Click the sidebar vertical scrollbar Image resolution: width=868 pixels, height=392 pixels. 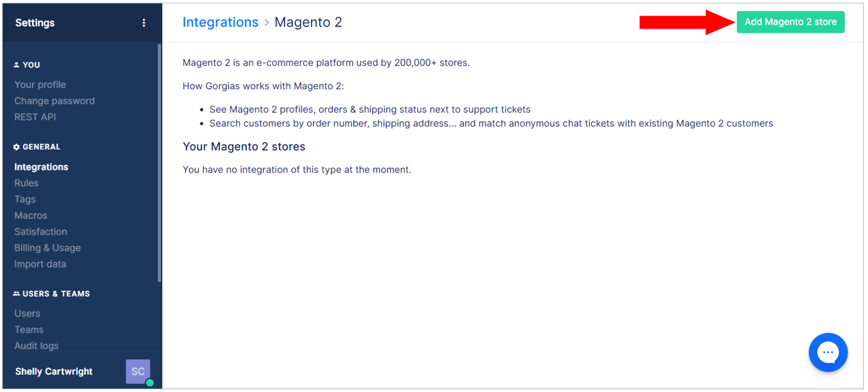[x=160, y=164]
